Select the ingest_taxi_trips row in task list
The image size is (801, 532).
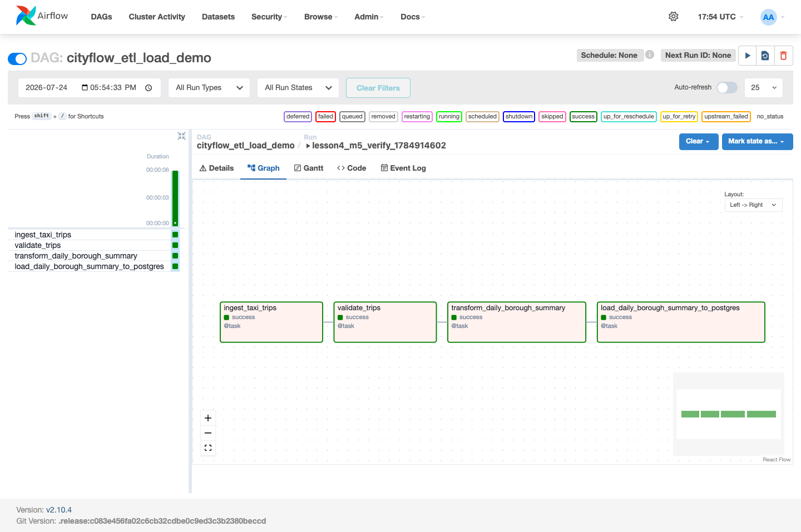pos(89,235)
